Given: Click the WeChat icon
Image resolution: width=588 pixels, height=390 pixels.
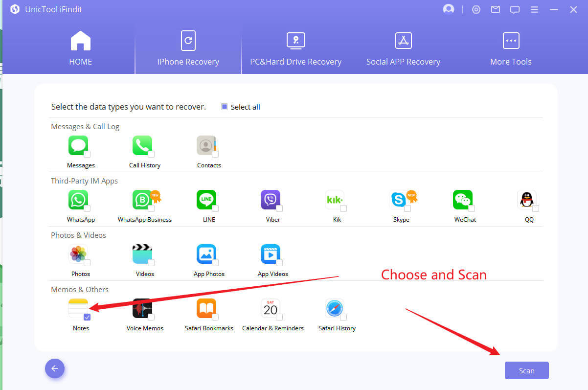Looking at the screenshot, I should coord(463,200).
